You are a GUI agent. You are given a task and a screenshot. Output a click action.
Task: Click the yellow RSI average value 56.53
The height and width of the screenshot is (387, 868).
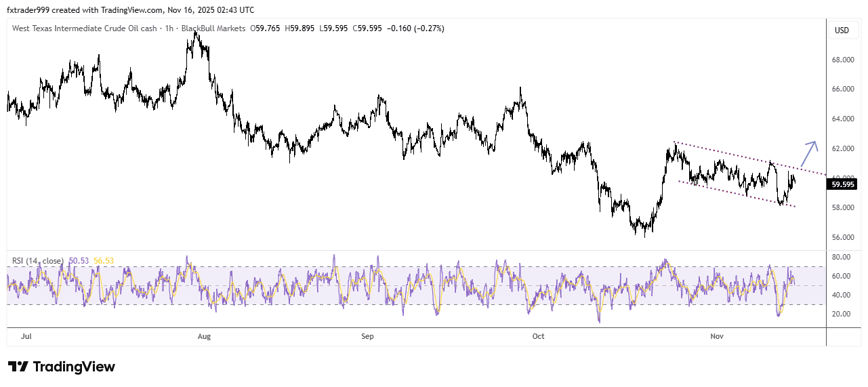pyautogui.click(x=104, y=261)
